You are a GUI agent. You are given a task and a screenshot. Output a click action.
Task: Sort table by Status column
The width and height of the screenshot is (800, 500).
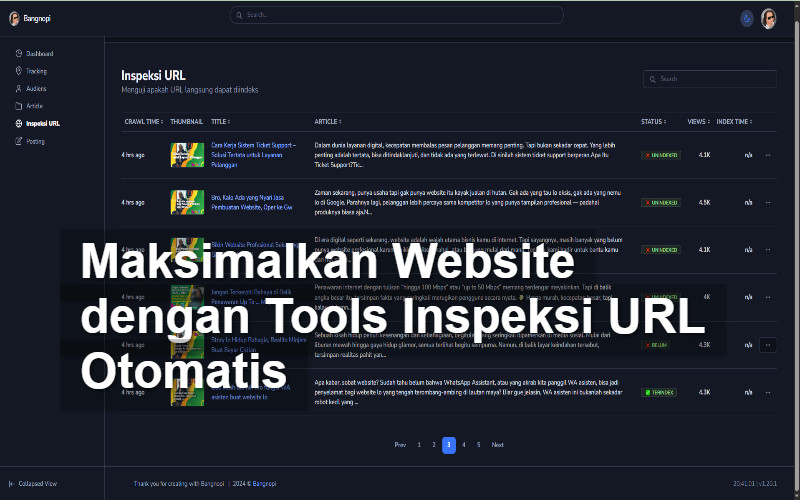[x=653, y=121]
